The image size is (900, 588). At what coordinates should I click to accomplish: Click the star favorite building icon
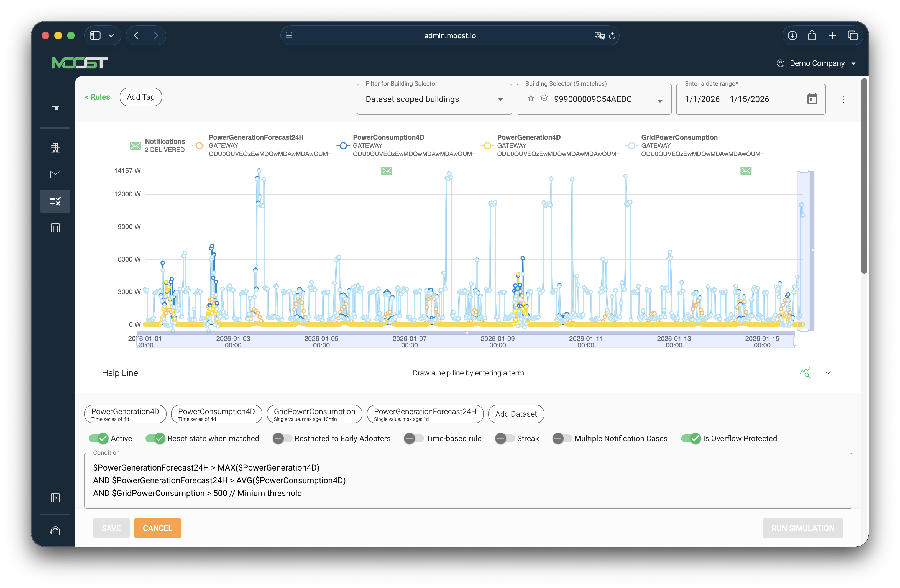531,99
